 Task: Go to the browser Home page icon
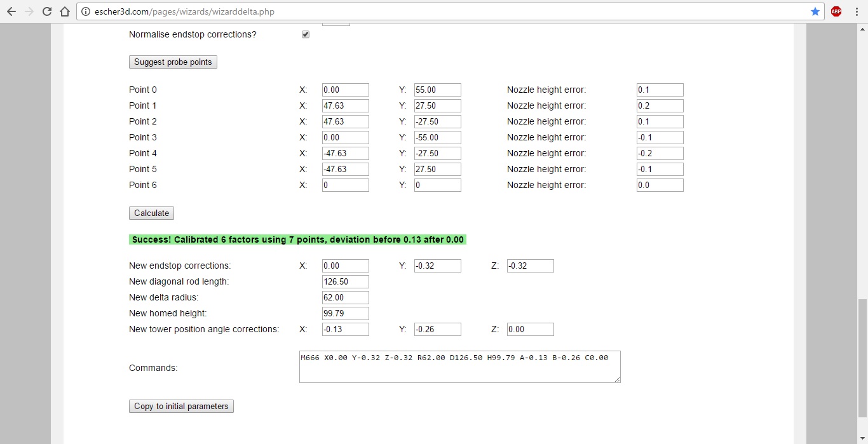pos(65,11)
